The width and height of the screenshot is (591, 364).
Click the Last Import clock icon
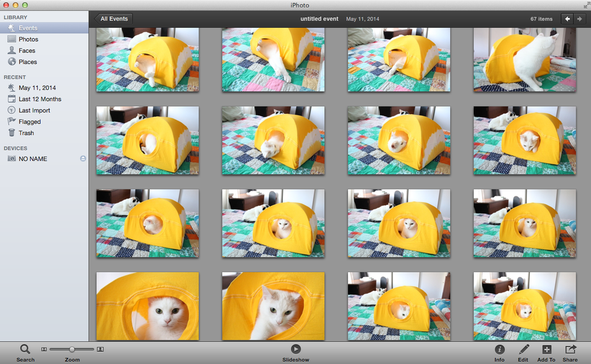click(12, 110)
